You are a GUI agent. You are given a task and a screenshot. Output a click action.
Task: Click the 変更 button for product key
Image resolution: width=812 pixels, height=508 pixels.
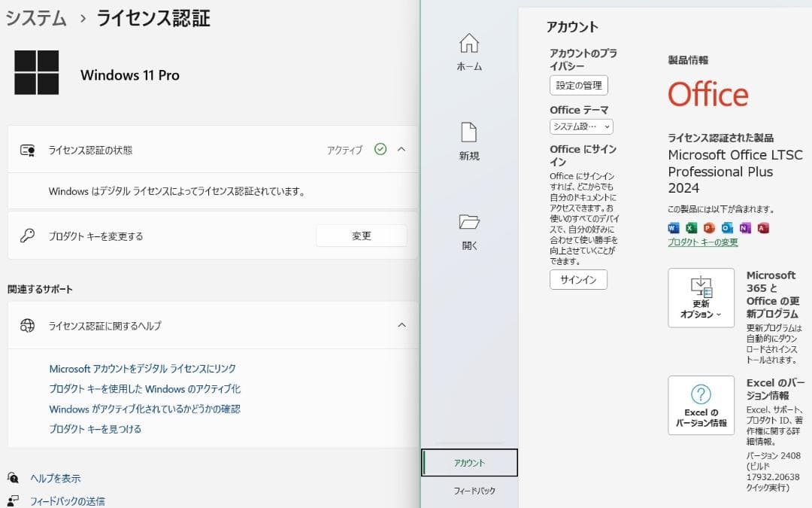tap(361, 236)
